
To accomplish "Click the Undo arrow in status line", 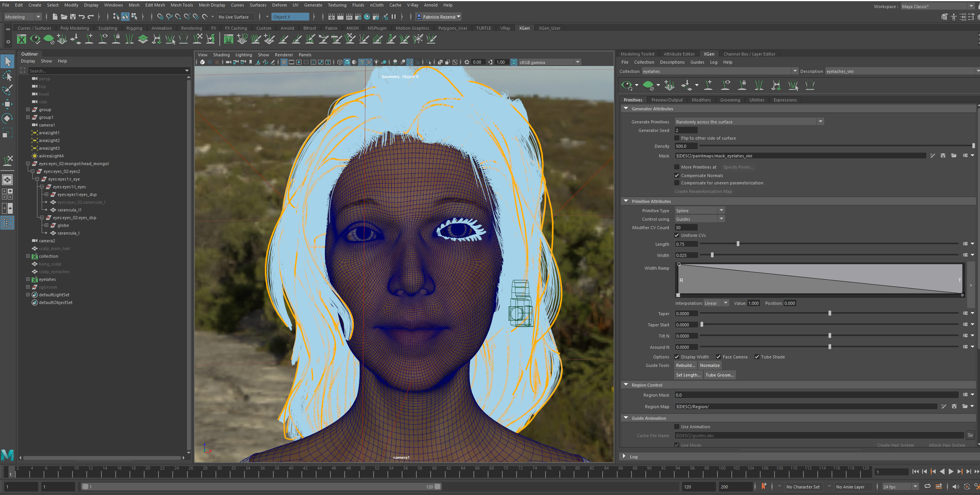I will tap(81, 17).
